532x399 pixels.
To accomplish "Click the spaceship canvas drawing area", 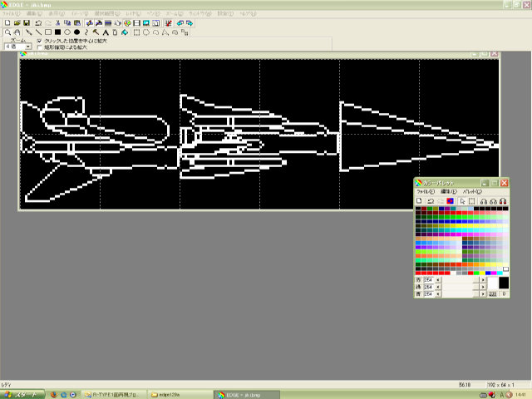I will click(259, 134).
